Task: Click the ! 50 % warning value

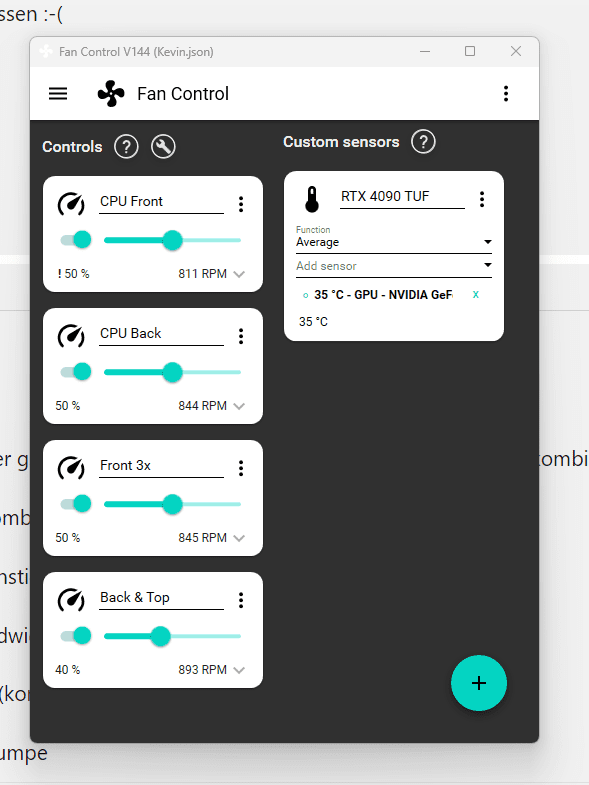Action: tap(73, 274)
